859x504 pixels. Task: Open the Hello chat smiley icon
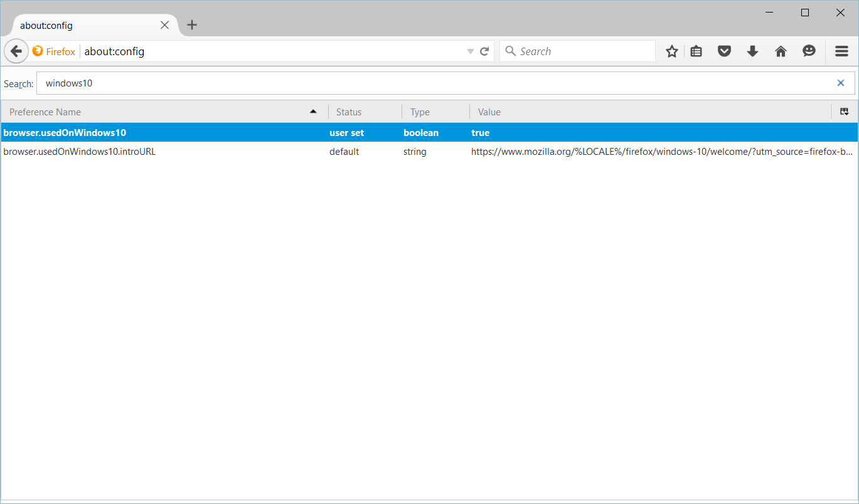click(809, 51)
